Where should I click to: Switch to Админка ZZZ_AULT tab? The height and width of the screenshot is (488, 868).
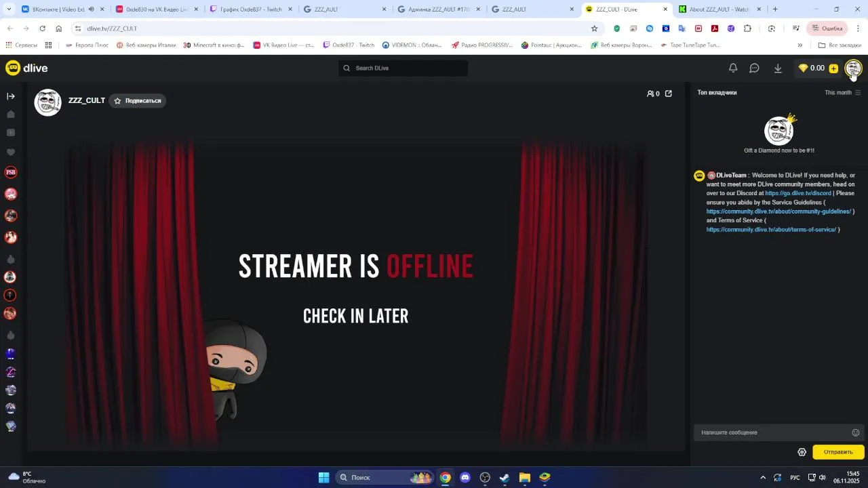coord(438,9)
